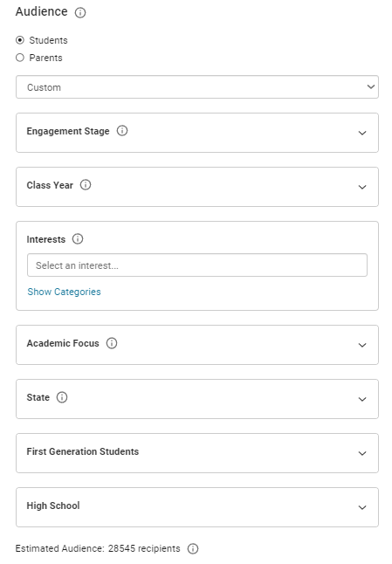Click the Interests info icon

[78, 239]
